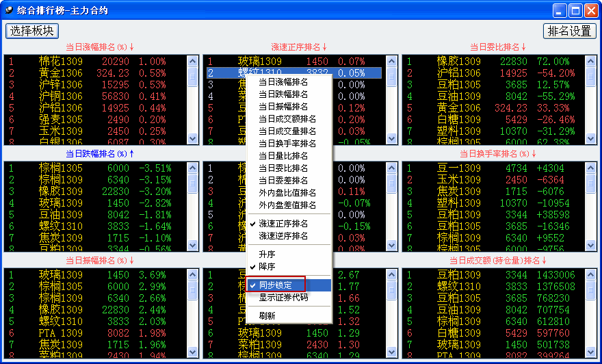Click the 排名设置 button
The image size is (602, 364).
(569, 31)
